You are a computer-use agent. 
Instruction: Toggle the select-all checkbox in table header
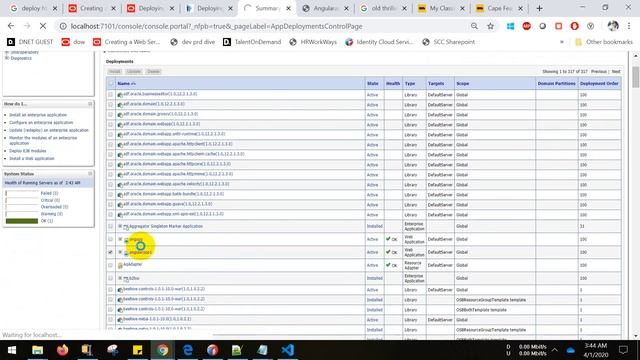point(111,83)
